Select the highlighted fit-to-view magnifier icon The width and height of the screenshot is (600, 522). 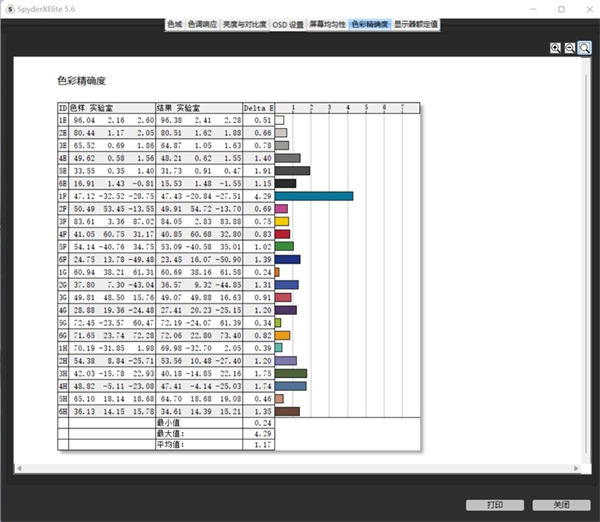583,47
